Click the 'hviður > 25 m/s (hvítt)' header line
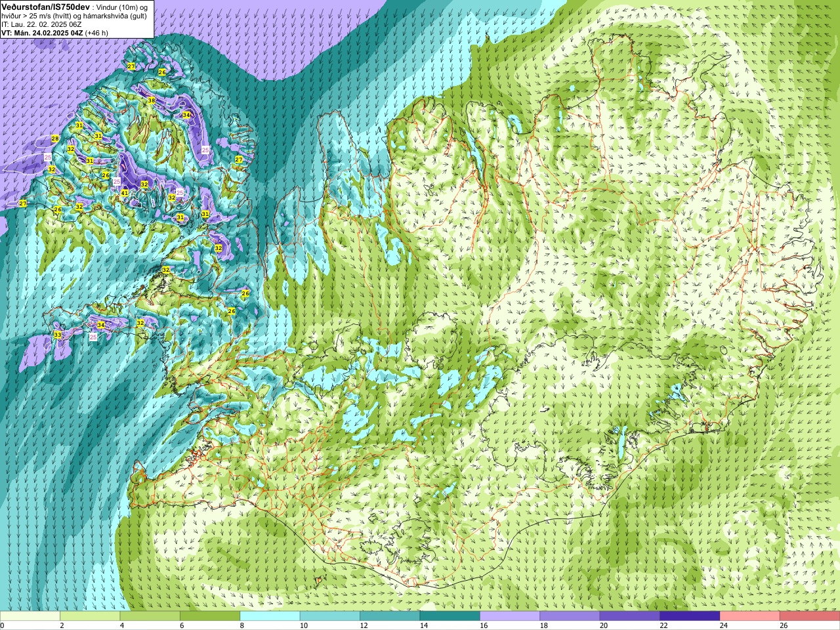Image resolution: width=840 pixels, height=630 pixels. click(37, 16)
